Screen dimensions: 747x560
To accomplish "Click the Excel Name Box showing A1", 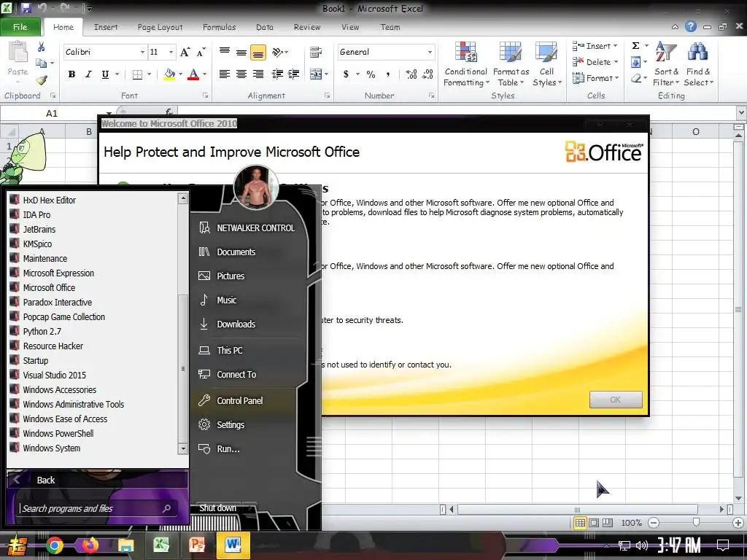I will pos(52,113).
